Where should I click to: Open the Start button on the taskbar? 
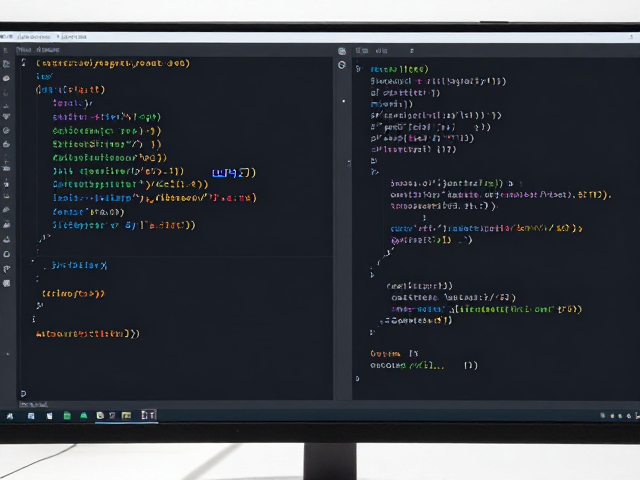point(10,416)
